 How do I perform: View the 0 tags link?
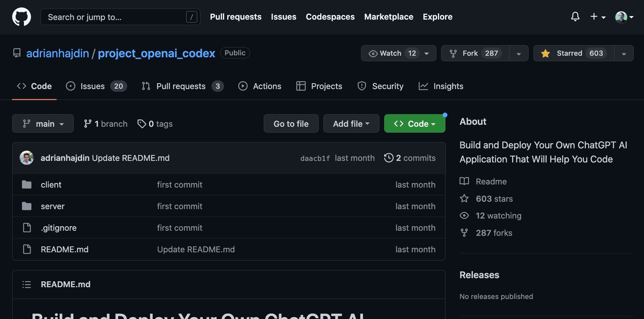(x=155, y=124)
